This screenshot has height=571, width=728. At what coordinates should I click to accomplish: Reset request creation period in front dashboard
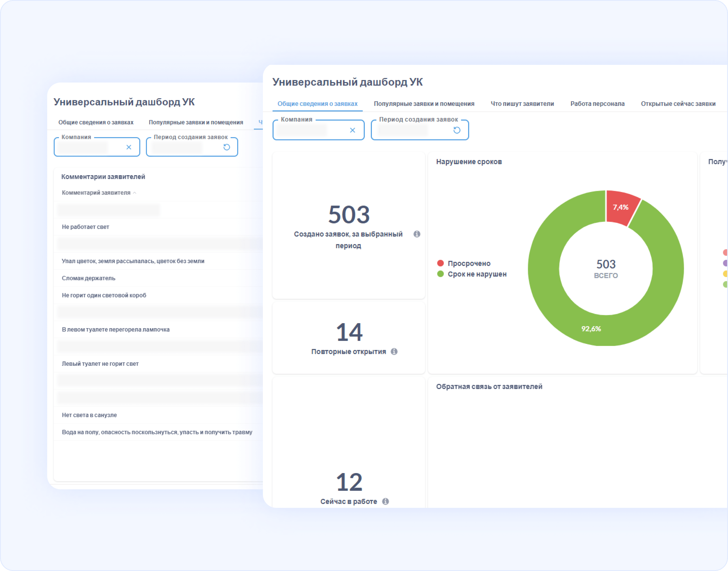point(456,130)
